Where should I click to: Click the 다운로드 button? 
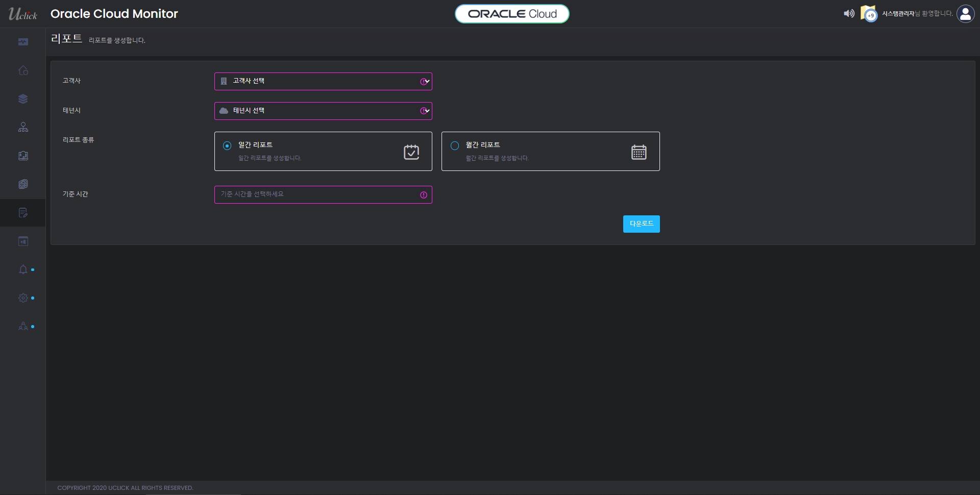[x=641, y=224]
